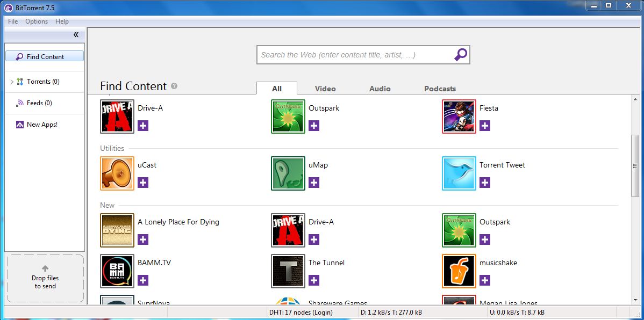Open the Help menu
This screenshot has height=320, width=644.
click(62, 21)
